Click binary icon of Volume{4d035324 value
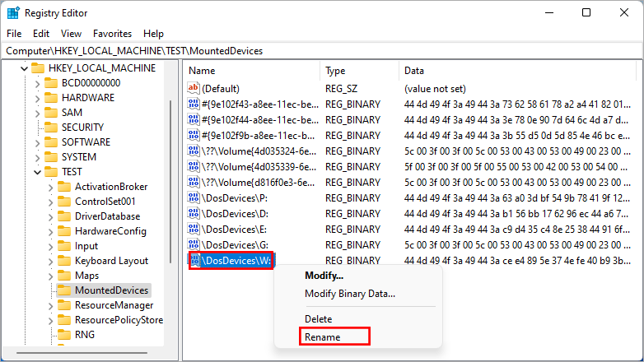 click(x=194, y=151)
